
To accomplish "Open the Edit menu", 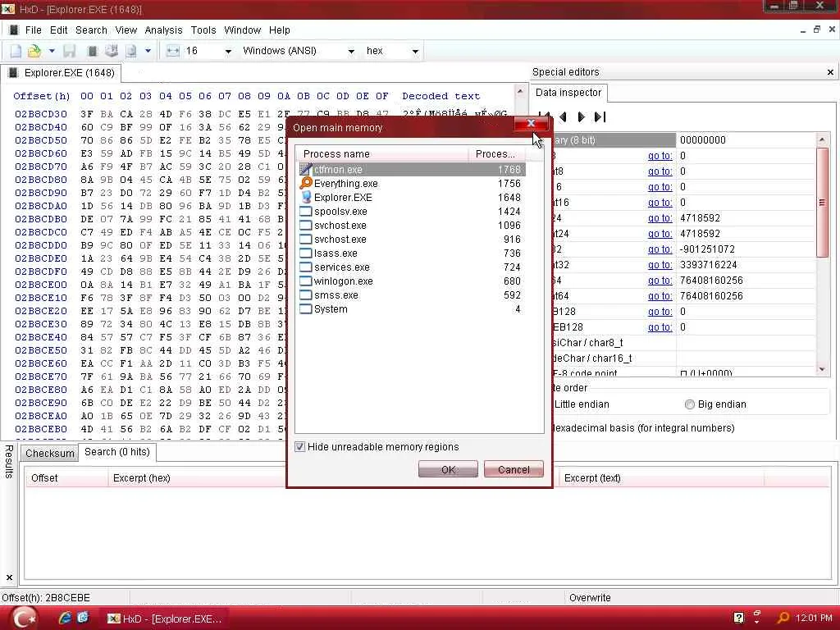I will point(58,30).
